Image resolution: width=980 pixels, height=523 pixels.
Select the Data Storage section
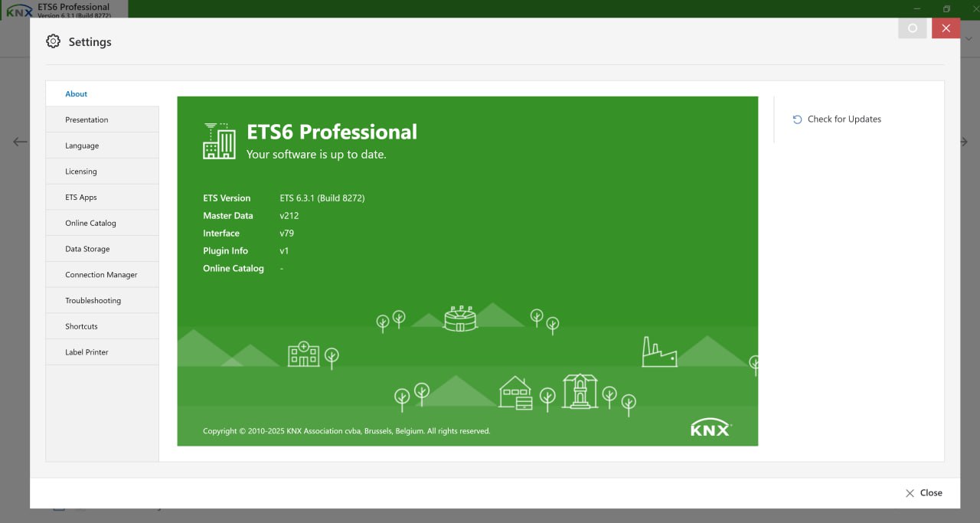pos(87,249)
